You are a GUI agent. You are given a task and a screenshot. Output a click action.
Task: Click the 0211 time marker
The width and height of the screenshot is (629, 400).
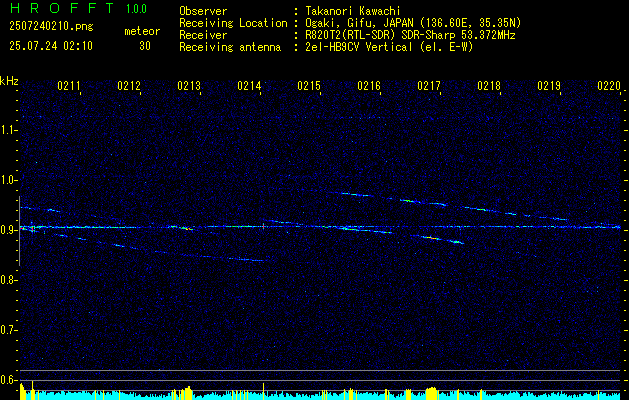[x=69, y=86]
